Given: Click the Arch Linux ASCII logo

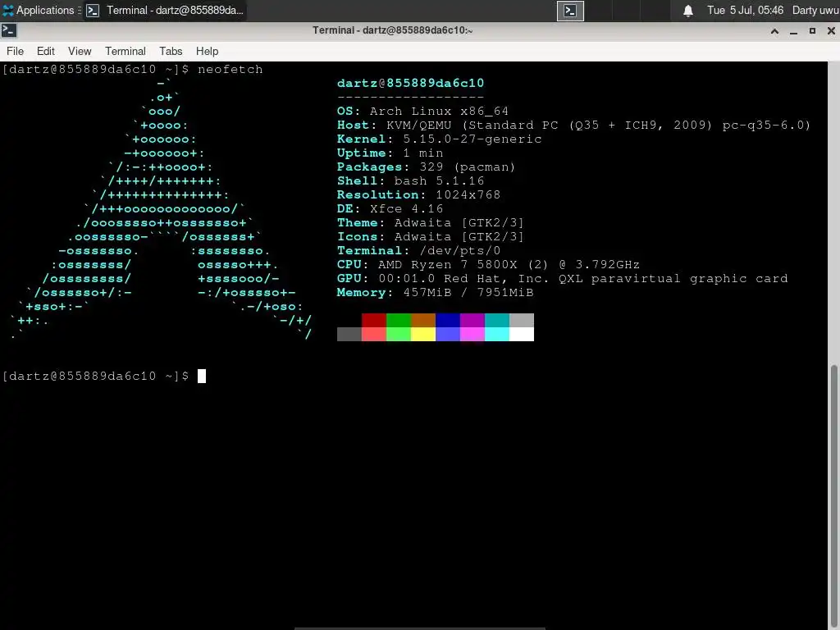Looking at the screenshot, I should point(161,209).
